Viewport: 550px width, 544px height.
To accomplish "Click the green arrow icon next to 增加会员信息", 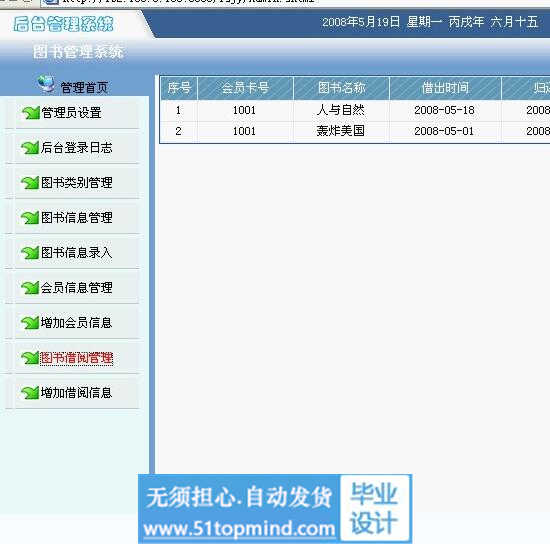I will tap(31, 323).
